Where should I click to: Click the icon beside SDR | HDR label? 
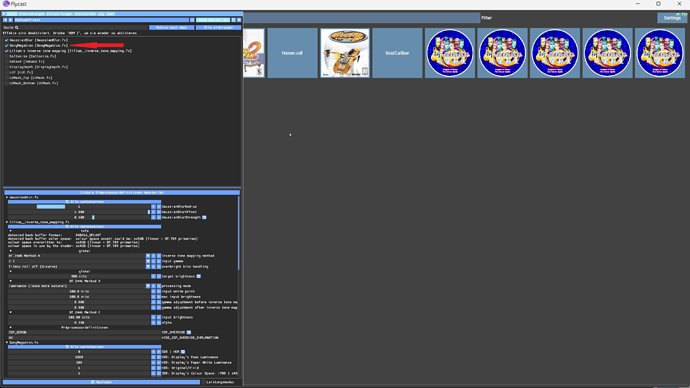click(x=183, y=352)
